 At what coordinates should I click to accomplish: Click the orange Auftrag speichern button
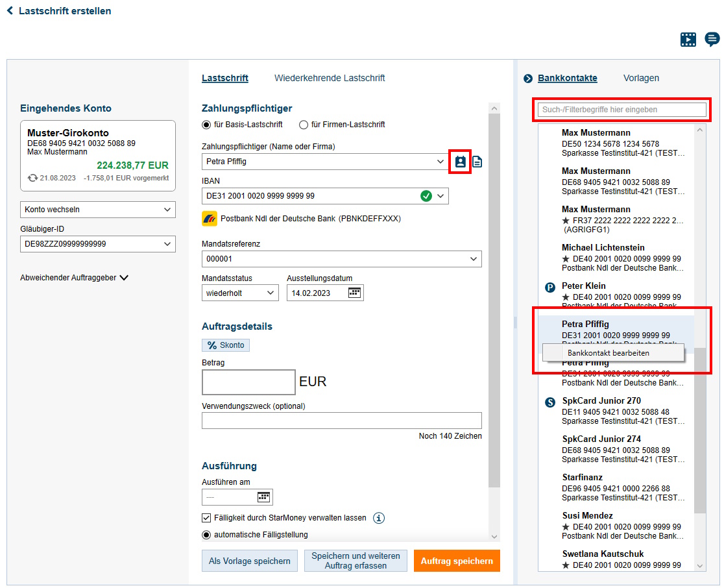457,560
